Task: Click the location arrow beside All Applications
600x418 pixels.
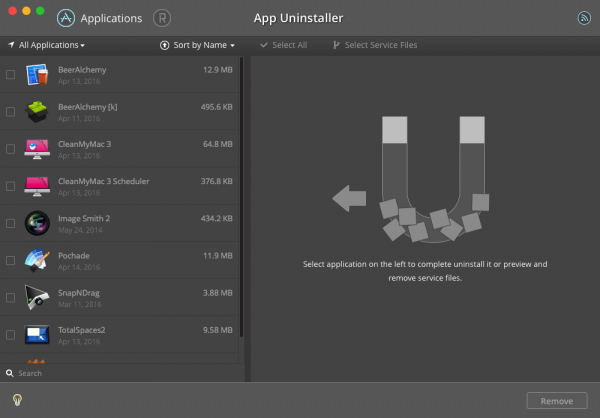Action: [x=11, y=45]
